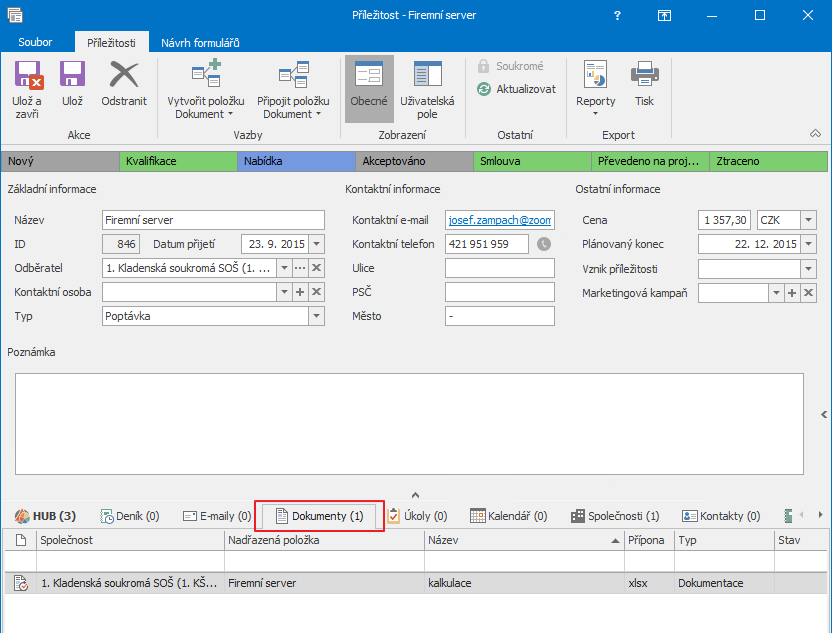This screenshot has width=832, height=633.
Task: Click the Poznámka text area
Action: click(409, 424)
